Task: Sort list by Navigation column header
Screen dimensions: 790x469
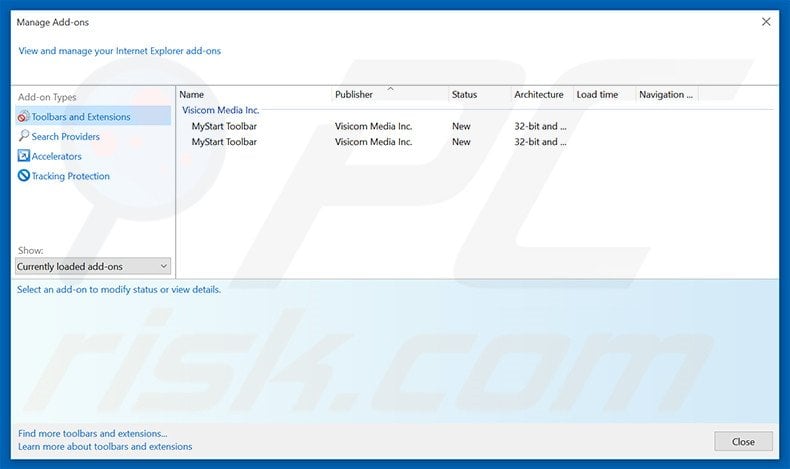Action: tap(667, 94)
